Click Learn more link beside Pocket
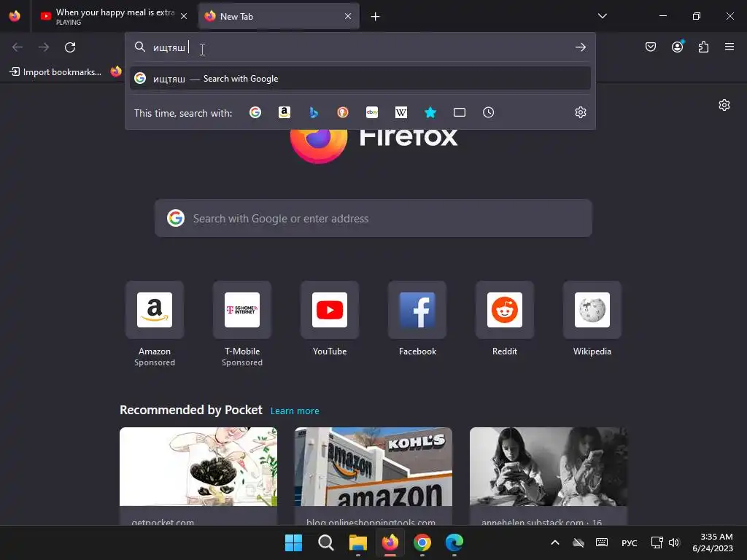 (295, 411)
